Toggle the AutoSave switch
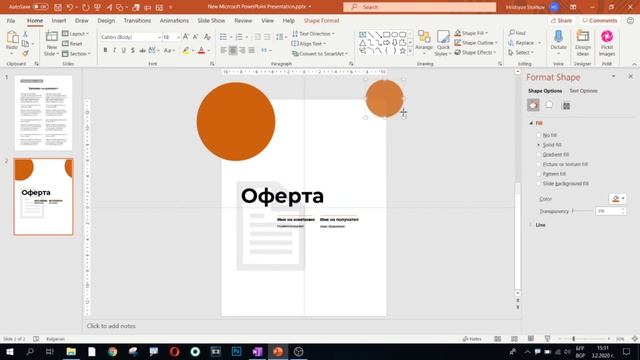640x360 pixels. pyautogui.click(x=40, y=7)
